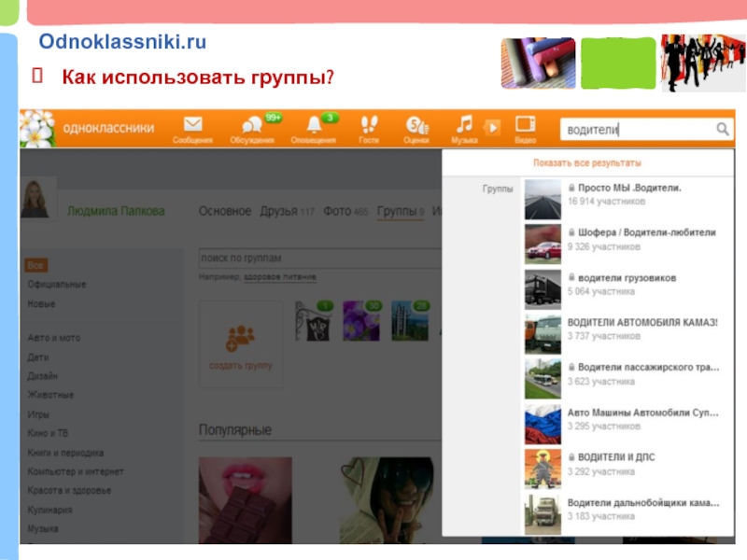
Task: Click Людмила Папкова profile name
Action: pos(116,211)
